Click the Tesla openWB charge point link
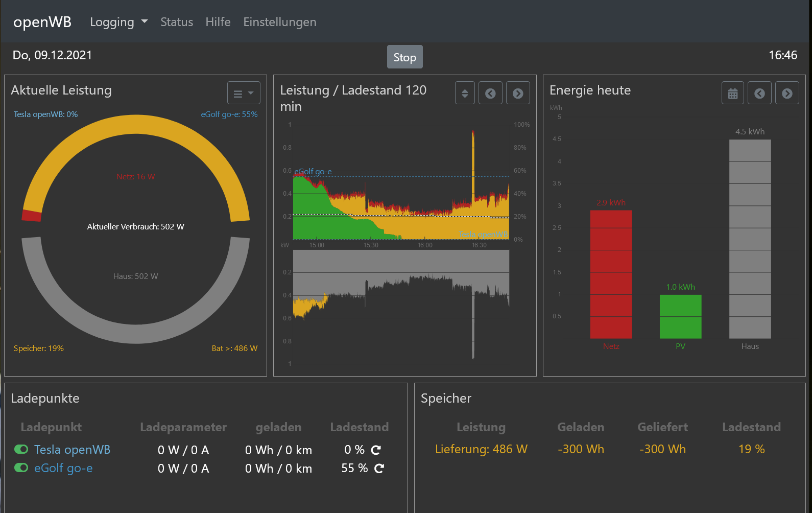 pos(72,450)
